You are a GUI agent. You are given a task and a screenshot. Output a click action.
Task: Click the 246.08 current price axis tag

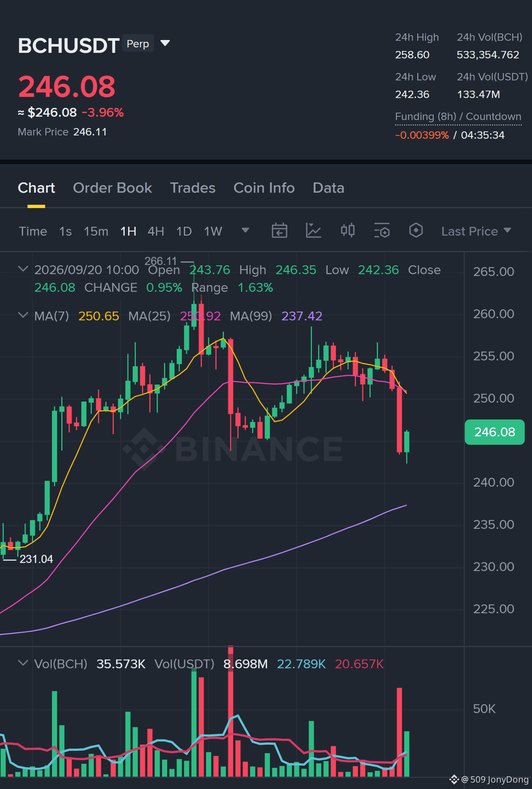(495, 432)
